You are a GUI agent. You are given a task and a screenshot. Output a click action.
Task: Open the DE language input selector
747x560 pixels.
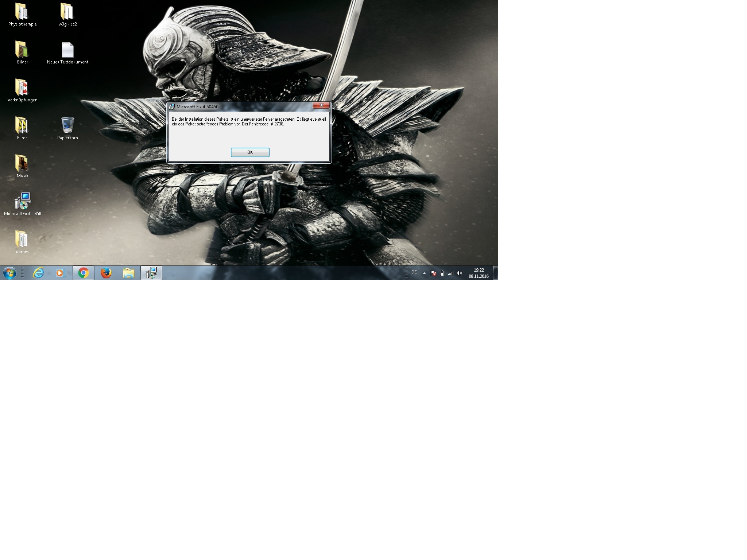(x=414, y=272)
